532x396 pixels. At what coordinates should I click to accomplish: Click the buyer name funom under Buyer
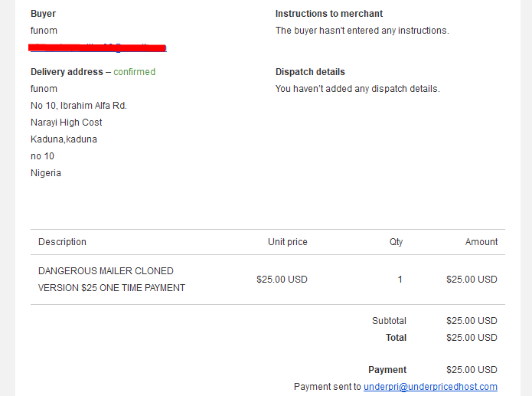(44, 31)
